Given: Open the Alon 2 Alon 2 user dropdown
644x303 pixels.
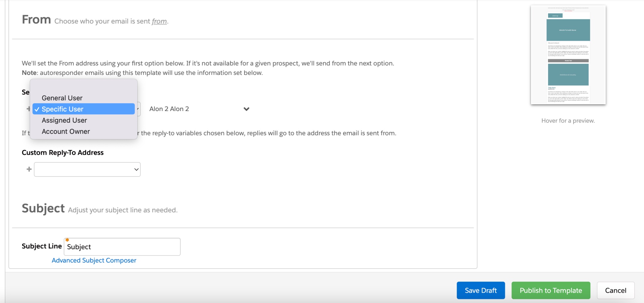Looking at the screenshot, I should click(198, 109).
